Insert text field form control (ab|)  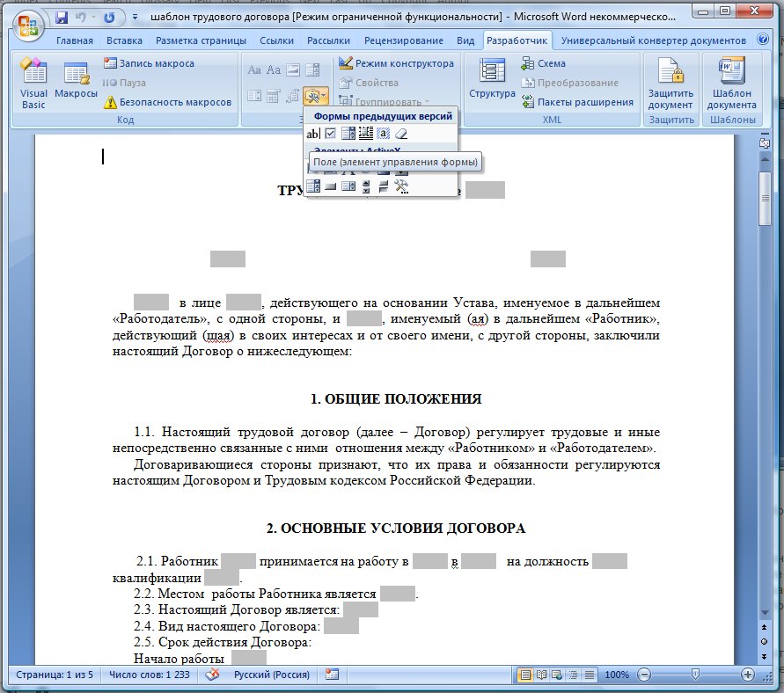pyautogui.click(x=312, y=134)
